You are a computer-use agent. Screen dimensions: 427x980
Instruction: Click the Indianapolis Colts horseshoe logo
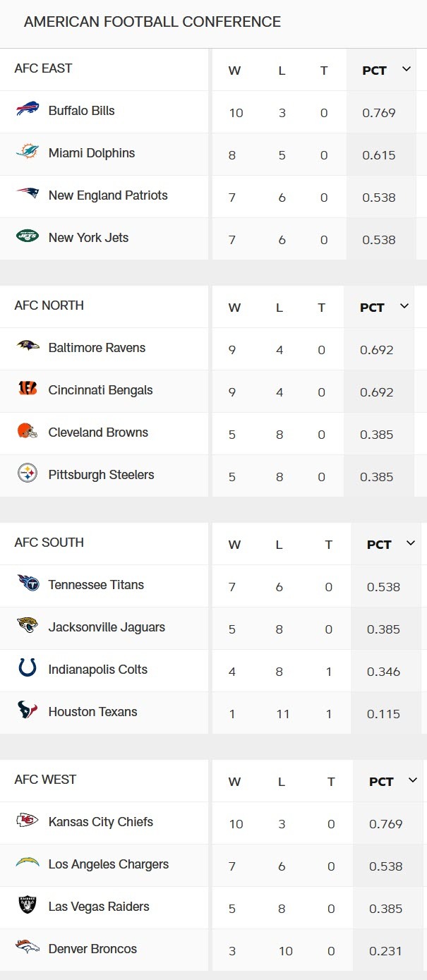point(28,669)
